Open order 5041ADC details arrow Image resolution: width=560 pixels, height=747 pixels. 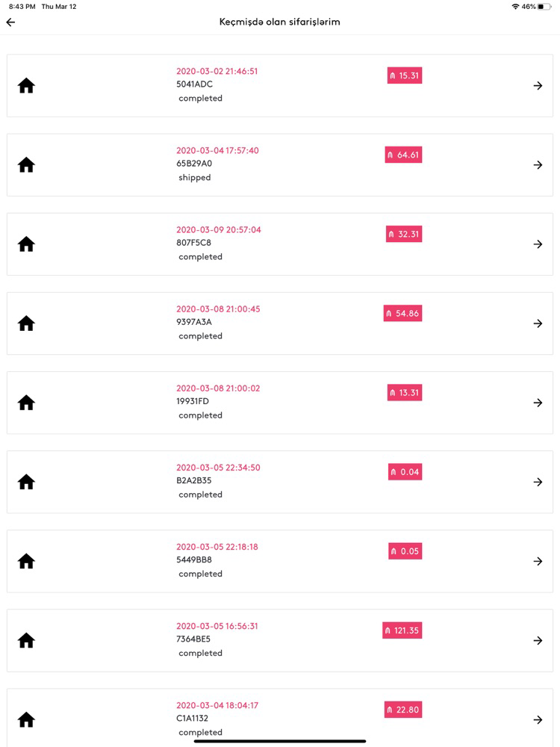(538, 86)
